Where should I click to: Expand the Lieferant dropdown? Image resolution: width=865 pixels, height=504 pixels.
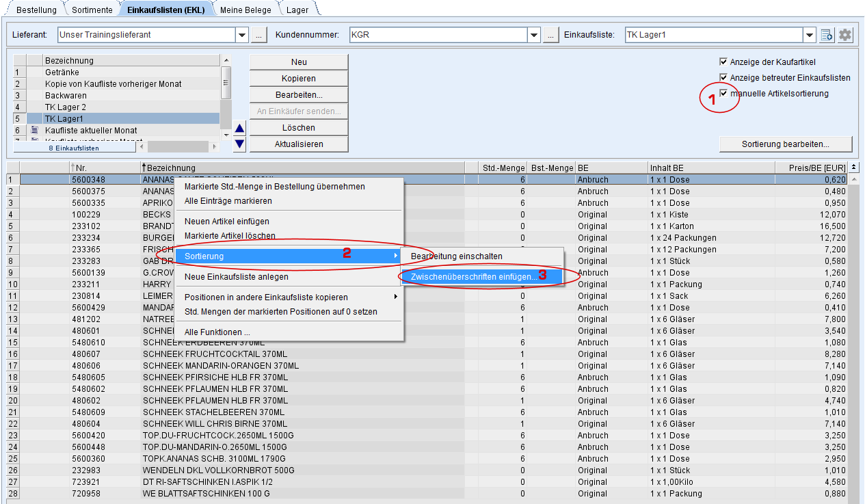click(242, 35)
